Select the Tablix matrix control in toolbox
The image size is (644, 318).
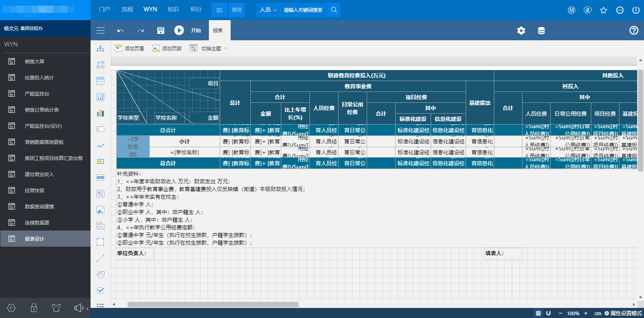(x=101, y=97)
